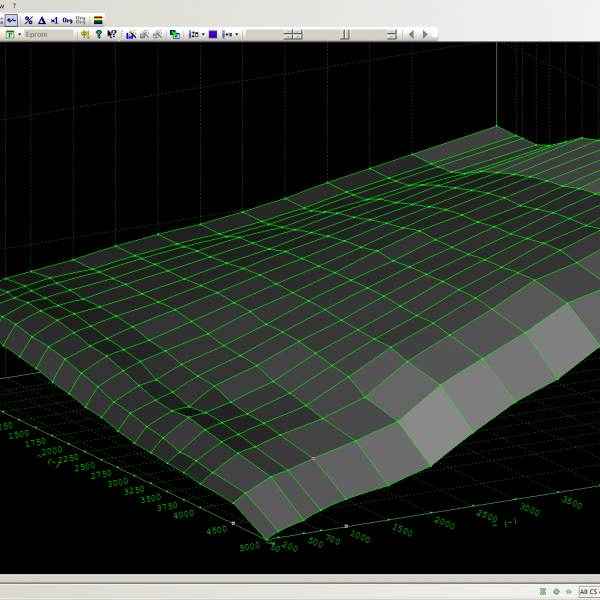Click the right arrow navigation button
This screenshot has width=600, height=600.
(425, 34)
